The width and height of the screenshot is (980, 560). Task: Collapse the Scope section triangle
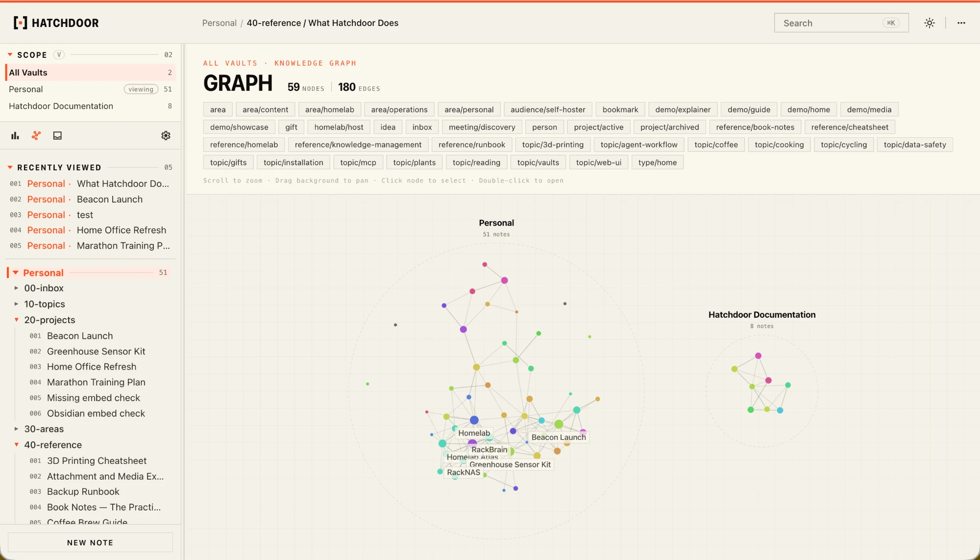pos(10,55)
